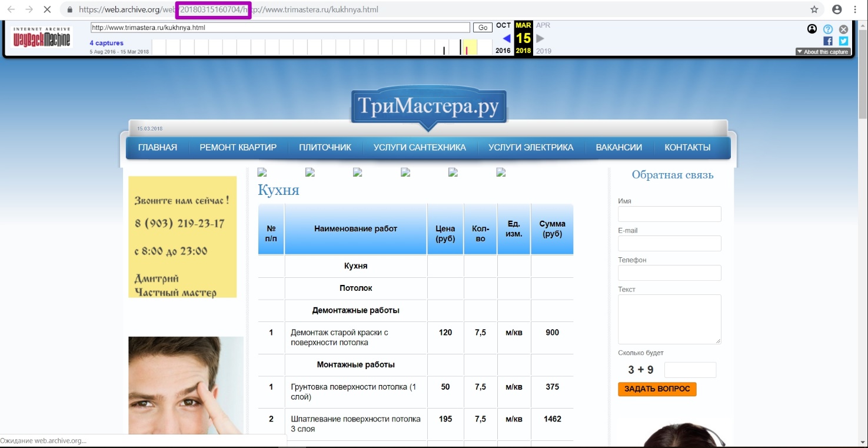Click ЗАДАТЬ ВОПРОС button
The image size is (868, 448).
coord(657,389)
